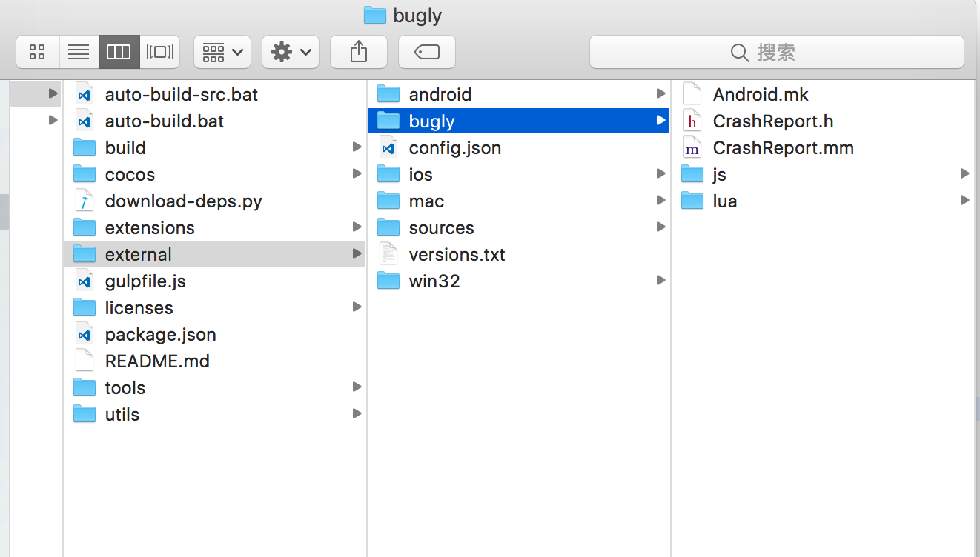Select the download-deps.py file icon
This screenshot has width=980, height=557.
[85, 201]
